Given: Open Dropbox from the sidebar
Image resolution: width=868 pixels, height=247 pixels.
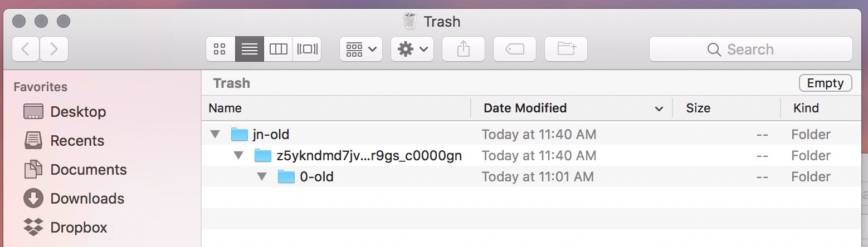Looking at the screenshot, I should coord(79,228).
